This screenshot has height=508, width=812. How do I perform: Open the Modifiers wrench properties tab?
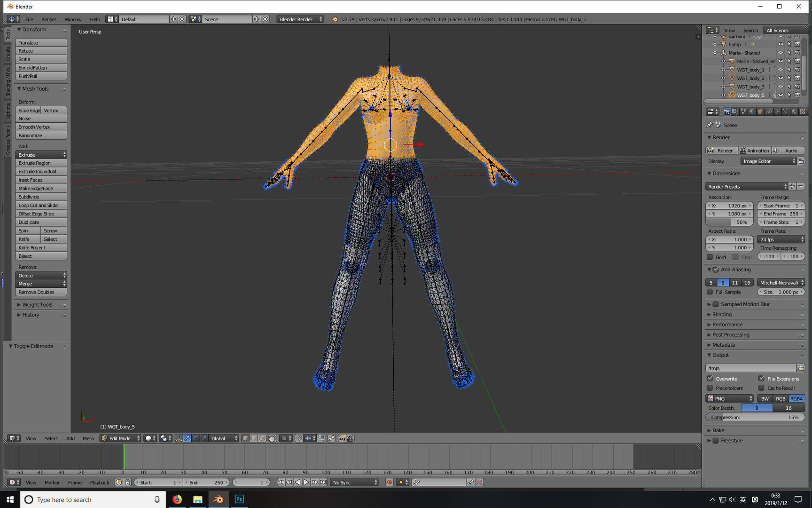point(777,111)
